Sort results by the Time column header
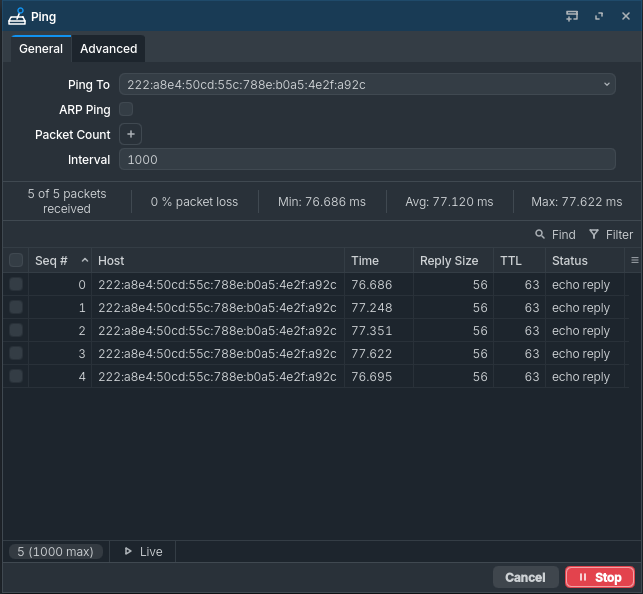This screenshot has width=643, height=594. click(x=365, y=260)
